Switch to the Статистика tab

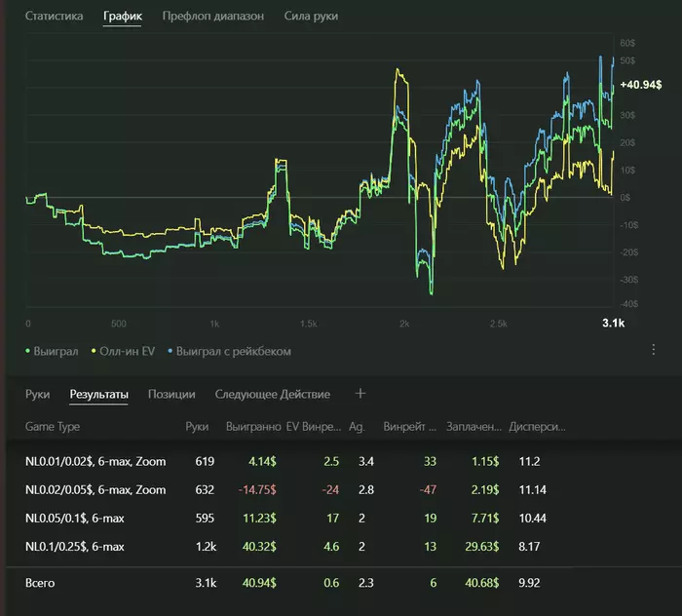pos(54,17)
